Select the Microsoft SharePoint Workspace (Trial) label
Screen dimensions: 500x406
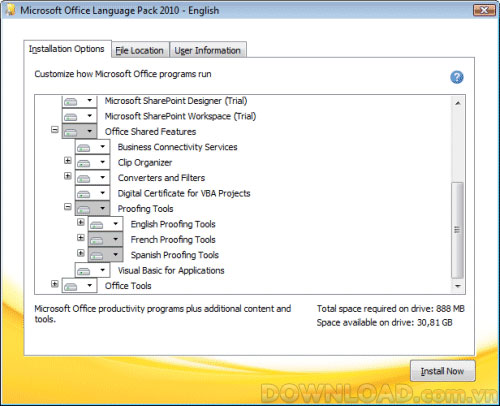click(x=180, y=116)
